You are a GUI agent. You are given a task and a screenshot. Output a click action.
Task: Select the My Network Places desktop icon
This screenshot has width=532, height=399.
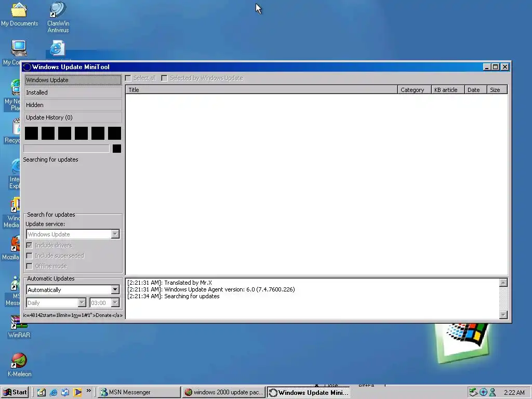point(13,96)
